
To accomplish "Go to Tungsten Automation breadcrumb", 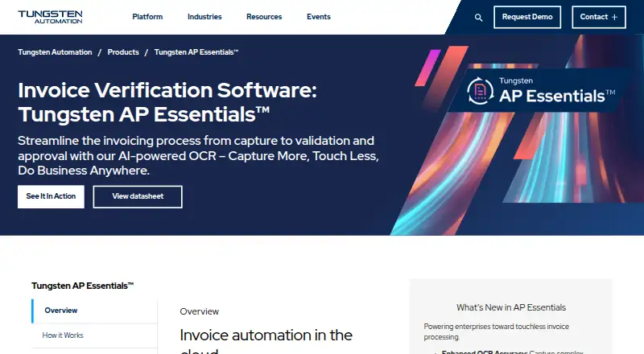I will coord(55,52).
